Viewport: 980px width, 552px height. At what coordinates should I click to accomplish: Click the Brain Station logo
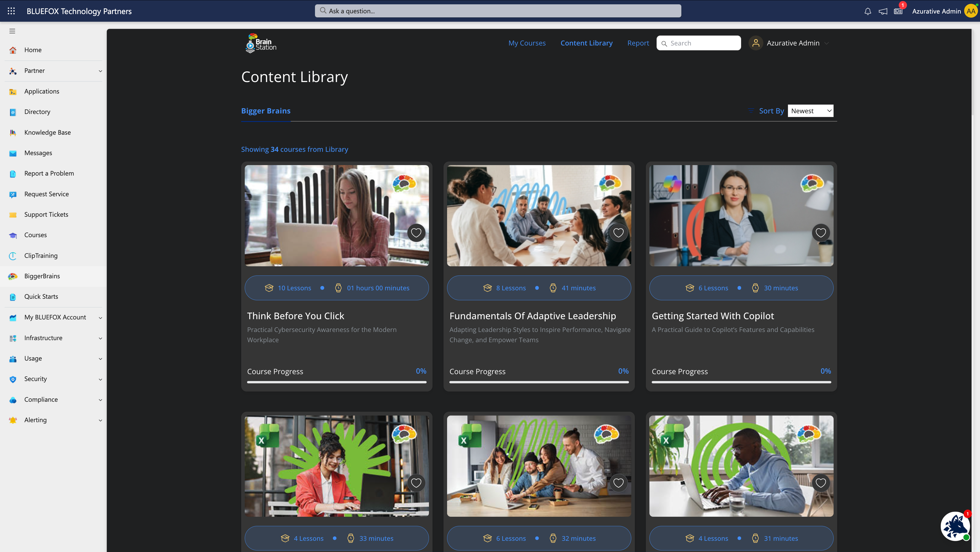point(261,43)
